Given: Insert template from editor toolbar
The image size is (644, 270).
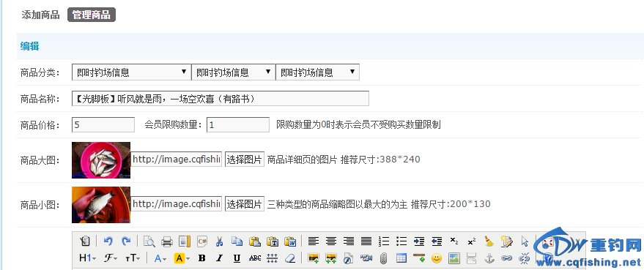Looking at the screenshot, I should coord(185,241).
